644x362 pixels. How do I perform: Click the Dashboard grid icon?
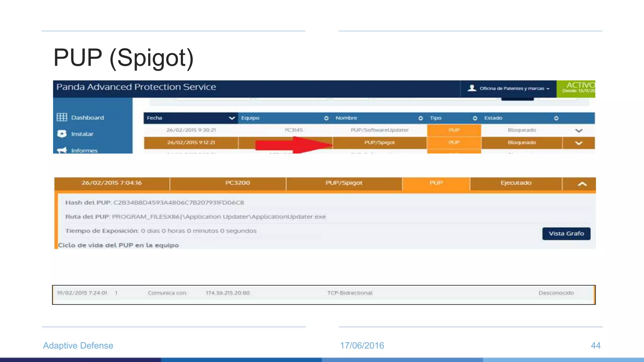[x=62, y=117]
